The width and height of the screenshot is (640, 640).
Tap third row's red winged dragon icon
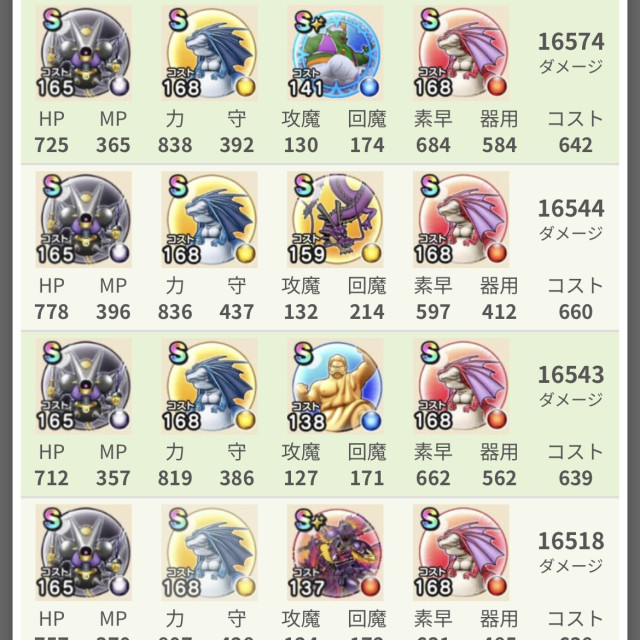(461, 386)
